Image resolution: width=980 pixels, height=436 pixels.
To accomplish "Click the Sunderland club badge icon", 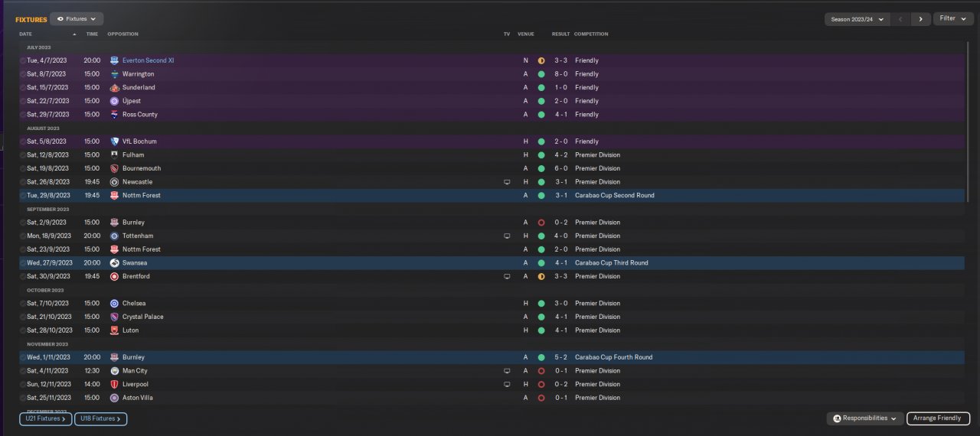I will click(114, 88).
